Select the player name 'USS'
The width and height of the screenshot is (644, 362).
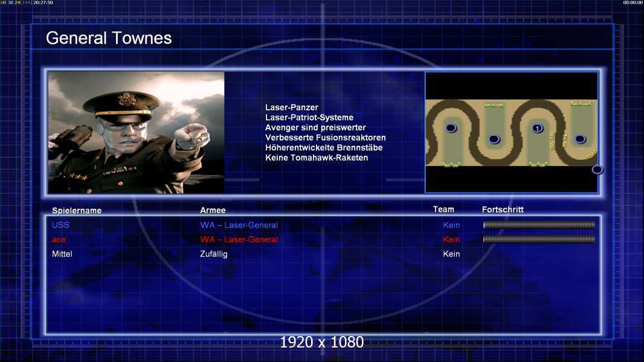(x=61, y=225)
